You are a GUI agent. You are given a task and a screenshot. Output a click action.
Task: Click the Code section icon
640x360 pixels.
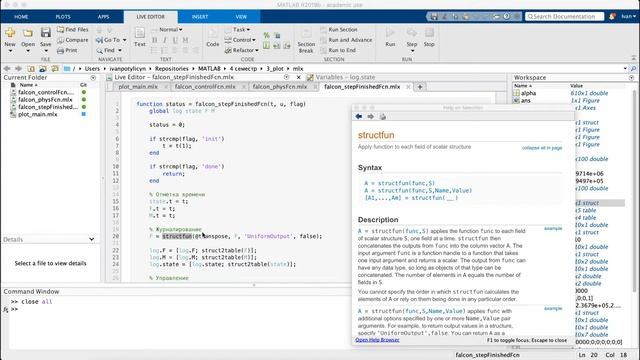click(213, 33)
